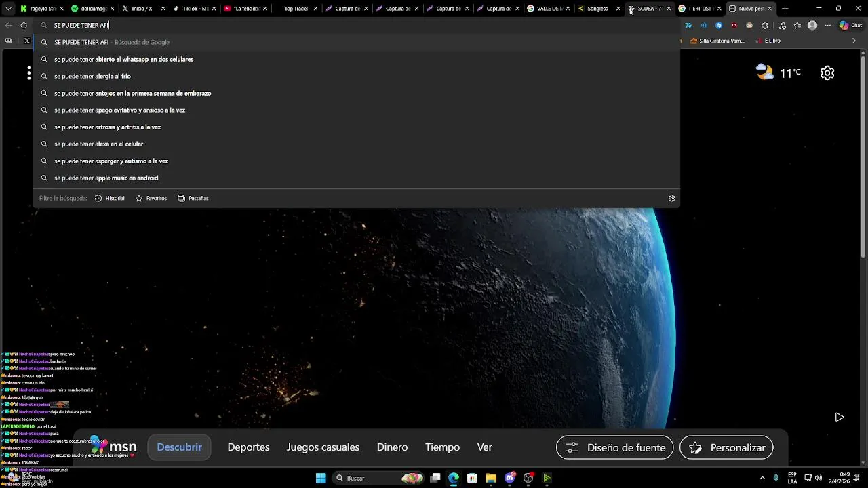
Task: Select suggestion 'asperger y autismo a la vez'
Action: click(x=357, y=161)
